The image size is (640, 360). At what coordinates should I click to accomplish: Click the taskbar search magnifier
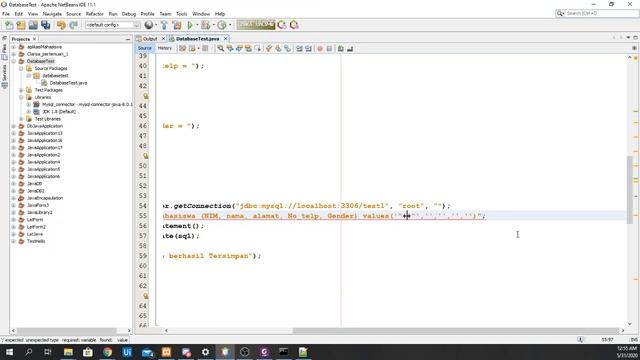pos(29,352)
